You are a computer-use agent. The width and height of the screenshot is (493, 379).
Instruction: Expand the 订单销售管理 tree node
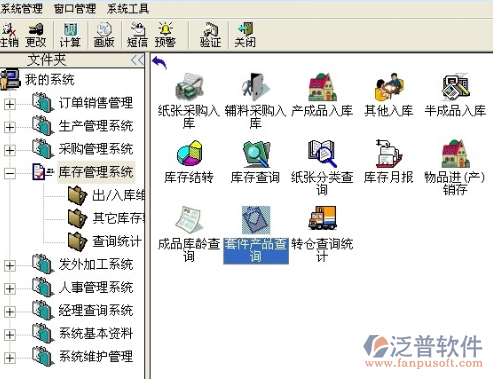click(10, 104)
